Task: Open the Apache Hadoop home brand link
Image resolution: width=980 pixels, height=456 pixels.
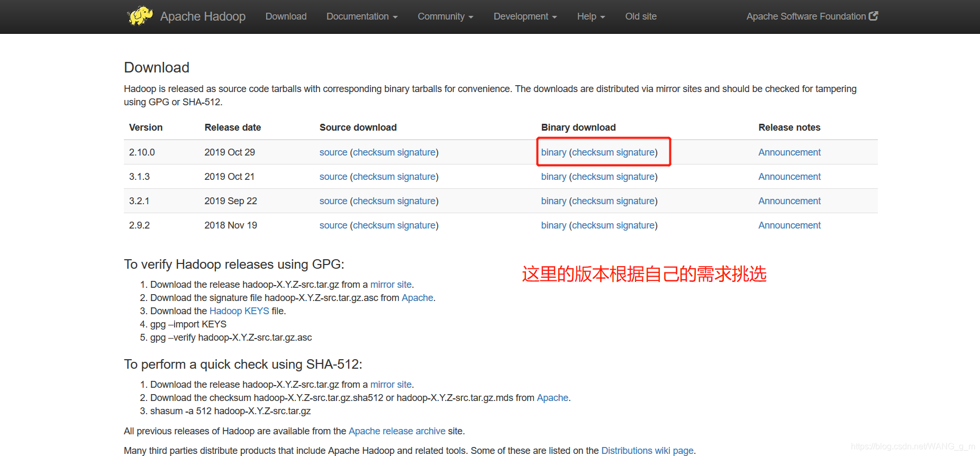Action: (203, 16)
